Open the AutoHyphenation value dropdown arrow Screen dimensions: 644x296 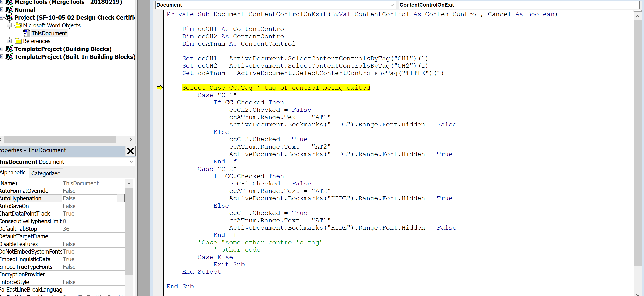[x=121, y=198]
